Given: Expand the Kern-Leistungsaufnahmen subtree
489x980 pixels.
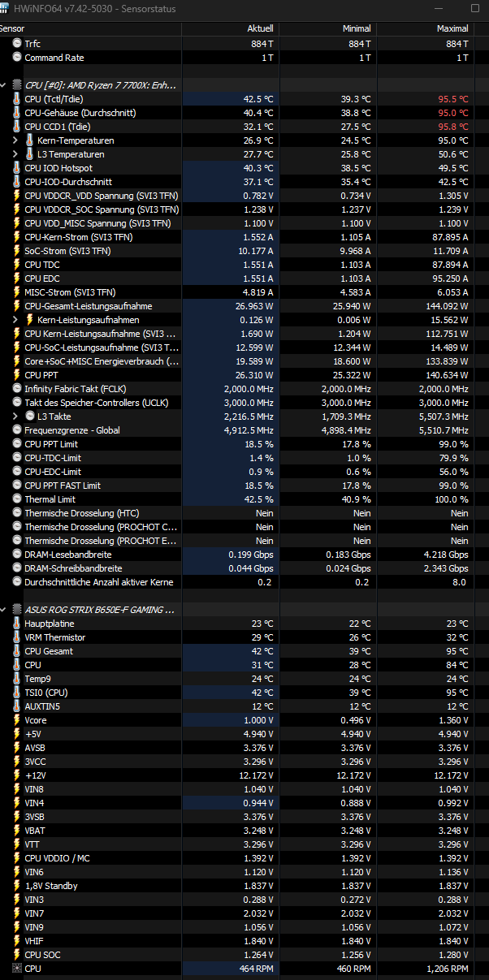Looking at the screenshot, I should pos(16,320).
